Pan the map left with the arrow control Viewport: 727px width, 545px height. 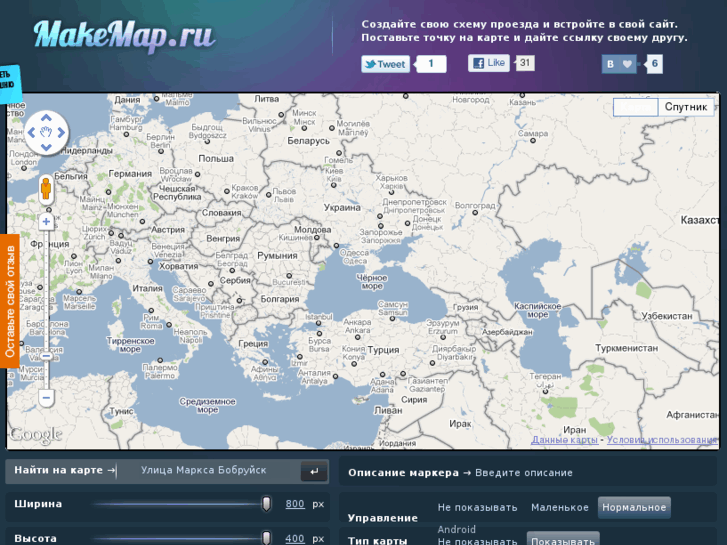(x=31, y=133)
